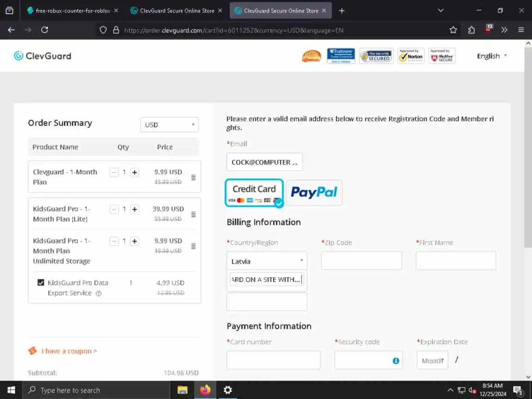Open Firefox View icon

[10, 11]
